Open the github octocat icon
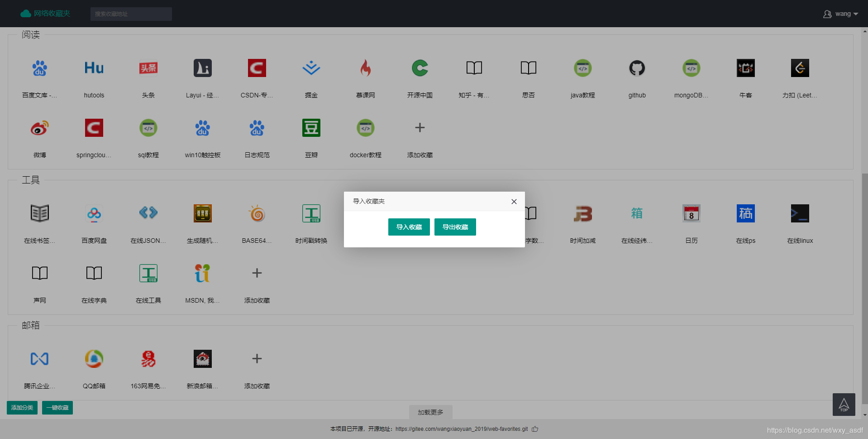 (x=637, y=68)
